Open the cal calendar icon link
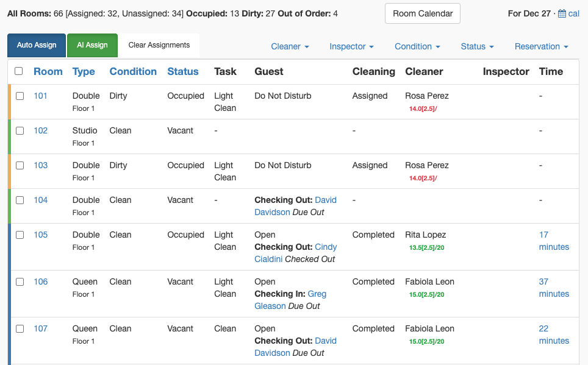This screenshot has width=588, height=365. coord(568,13)
